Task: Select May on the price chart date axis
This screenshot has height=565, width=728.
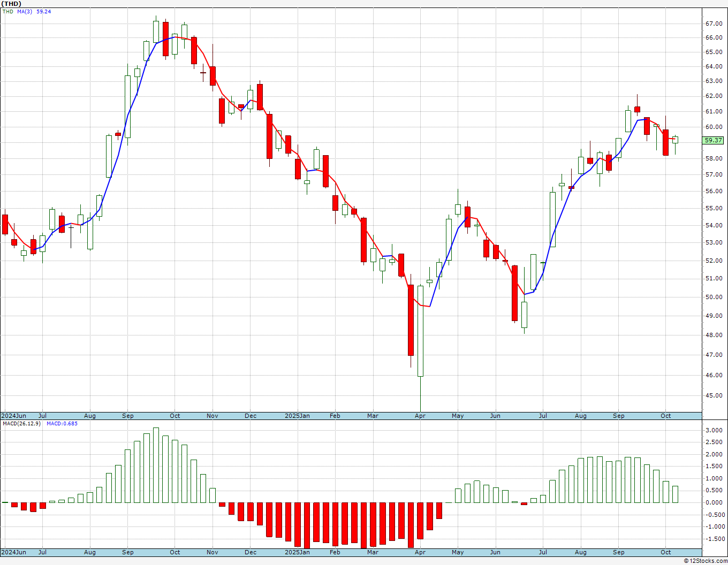Action: pos(458,416)
